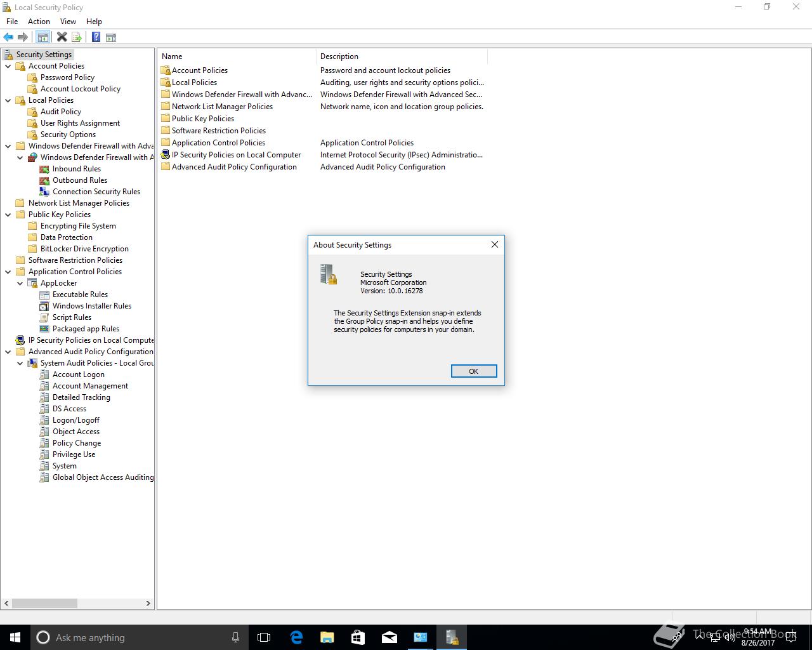Open the Task View taskbar button
The image size is (812, 650).
pyautogui.click(x=264, y=637)
